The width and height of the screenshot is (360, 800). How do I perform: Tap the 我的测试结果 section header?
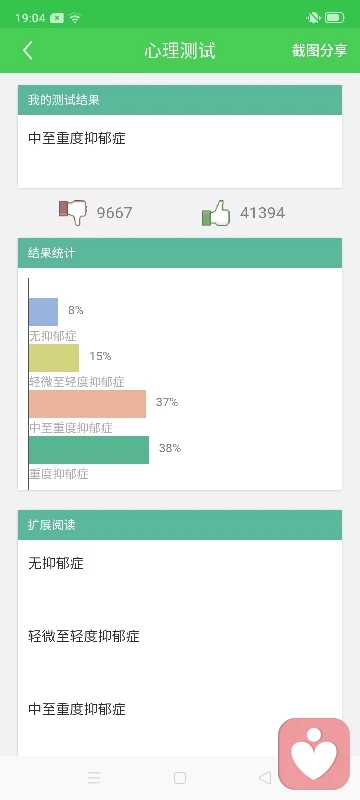[180, 100]
